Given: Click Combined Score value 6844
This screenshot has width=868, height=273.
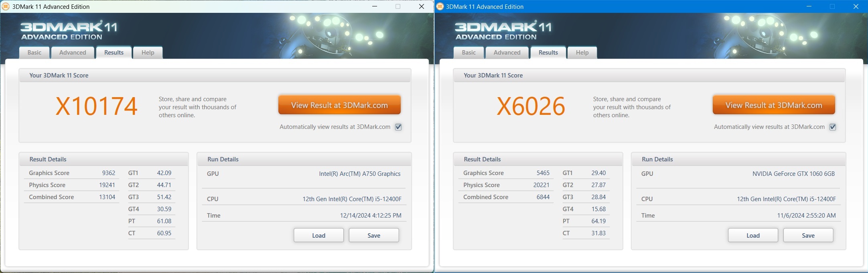Looking at the screenshot, I should (x=543, y=197).
